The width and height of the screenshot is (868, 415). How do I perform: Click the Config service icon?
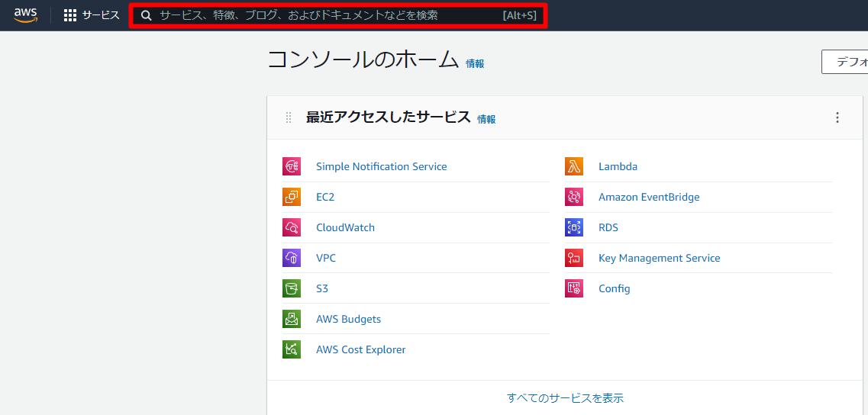click(574, 288)
